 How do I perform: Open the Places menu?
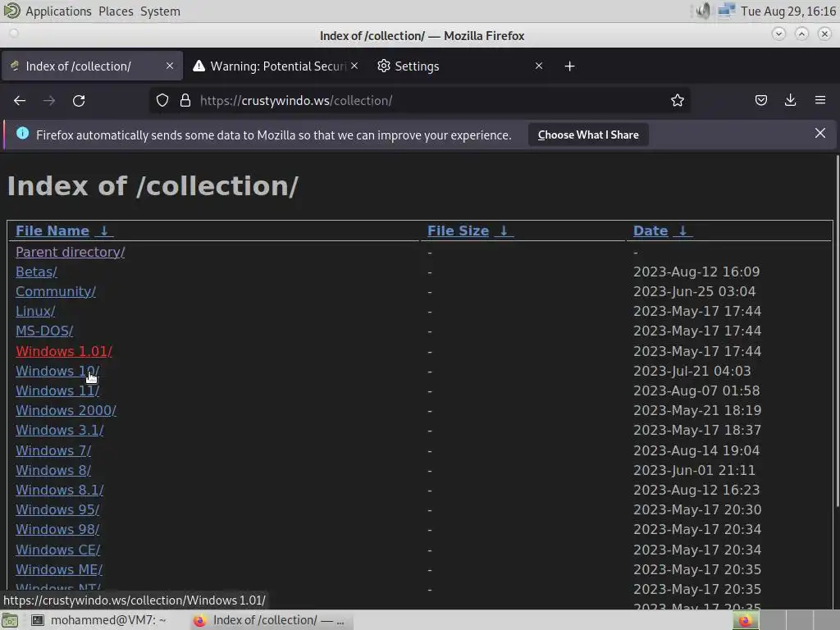coord(116,11)
